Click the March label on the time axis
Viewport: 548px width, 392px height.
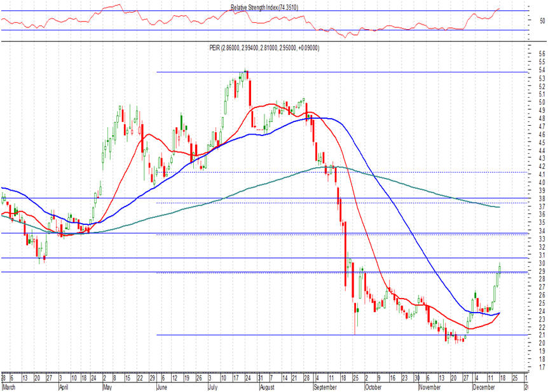pyautogui.click(x=8, y=386)
